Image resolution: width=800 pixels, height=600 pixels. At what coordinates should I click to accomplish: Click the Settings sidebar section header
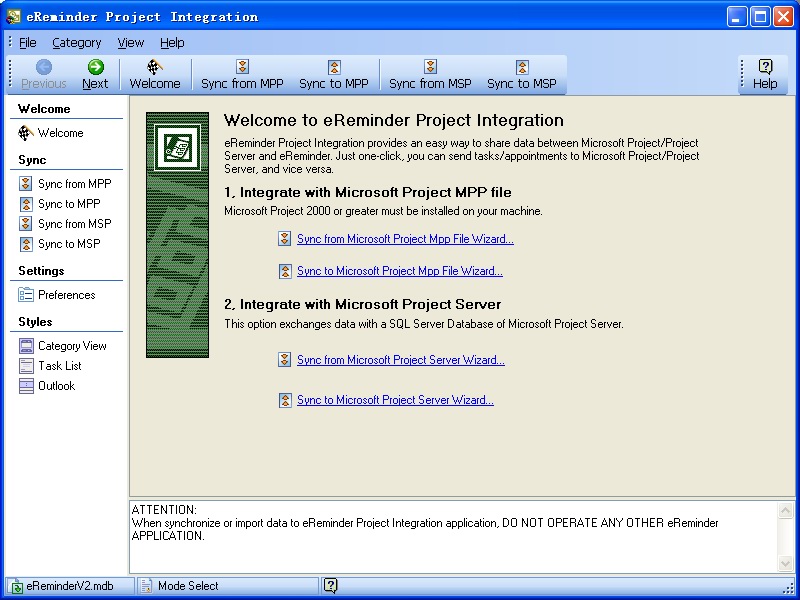click(41, 271)
